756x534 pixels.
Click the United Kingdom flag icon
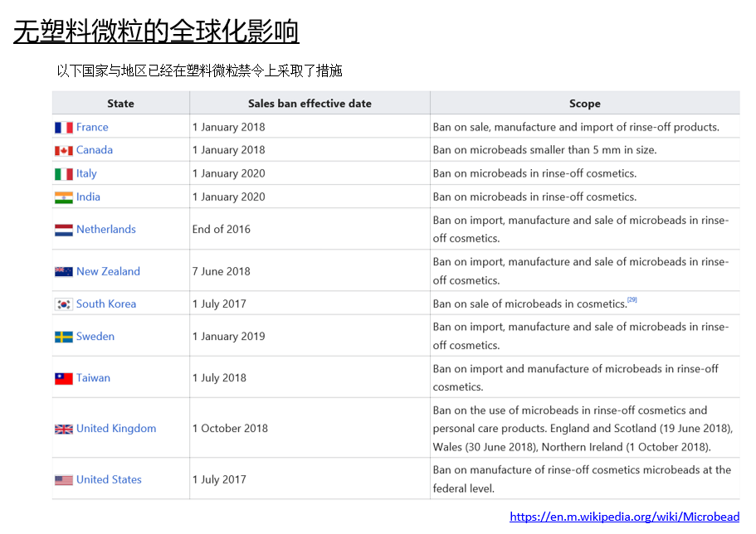[63, 430]
